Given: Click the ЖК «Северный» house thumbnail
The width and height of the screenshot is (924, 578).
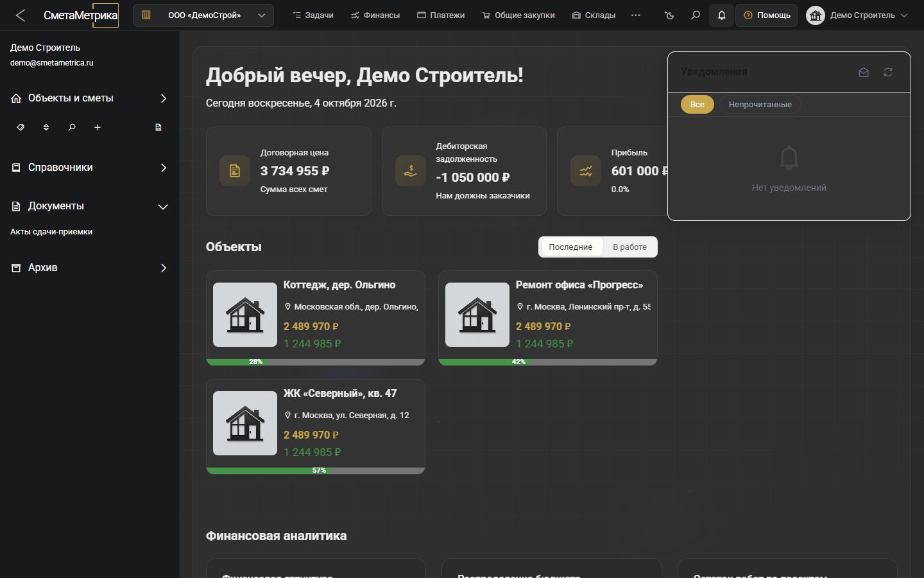Looking at the screenshot, I should (245, 423).
